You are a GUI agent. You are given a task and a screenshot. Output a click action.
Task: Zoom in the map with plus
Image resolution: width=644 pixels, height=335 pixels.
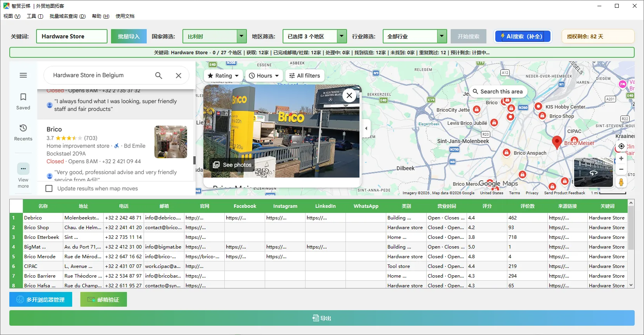pos(621,159)
